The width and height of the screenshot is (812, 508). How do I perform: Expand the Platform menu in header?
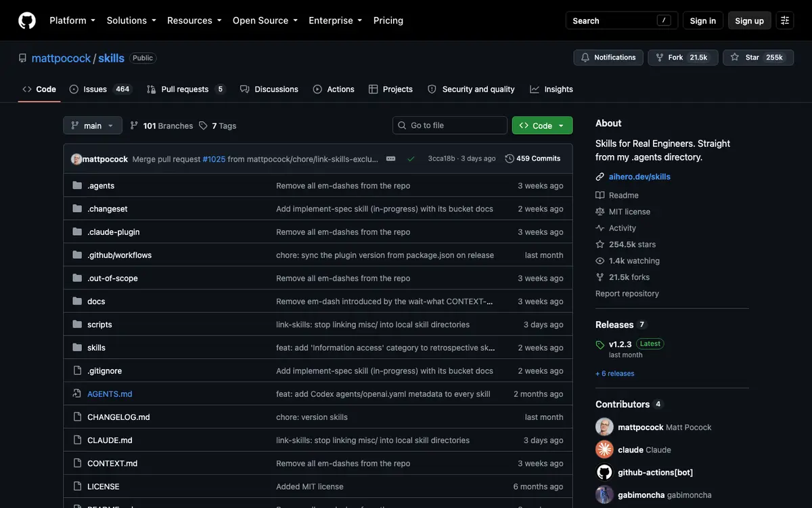click(x=72, y=20)
